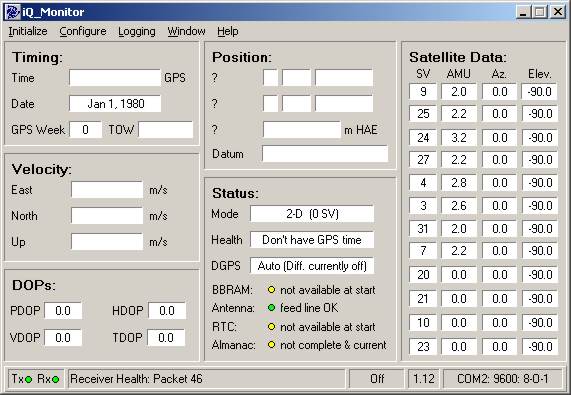This screenshot has width=571, height=395.
Task: Click the Rx green indicator light
Action: [56, 379]
